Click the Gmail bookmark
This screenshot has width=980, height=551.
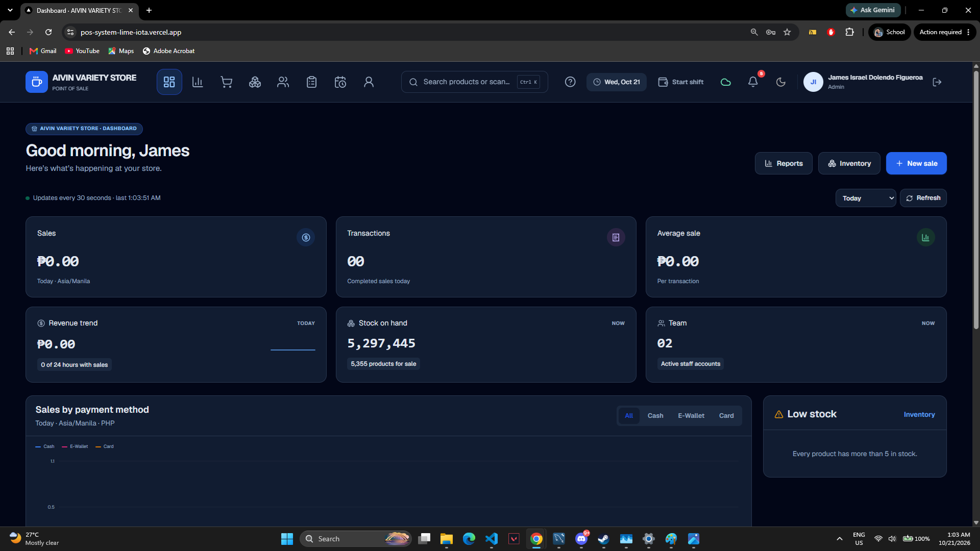43,51
